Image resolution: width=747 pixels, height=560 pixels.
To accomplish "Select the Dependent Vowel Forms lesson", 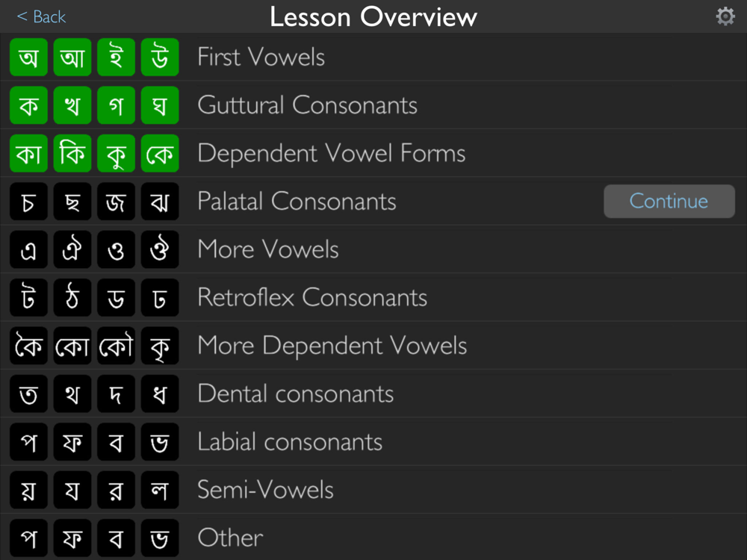I will click(x=373, y=153).
